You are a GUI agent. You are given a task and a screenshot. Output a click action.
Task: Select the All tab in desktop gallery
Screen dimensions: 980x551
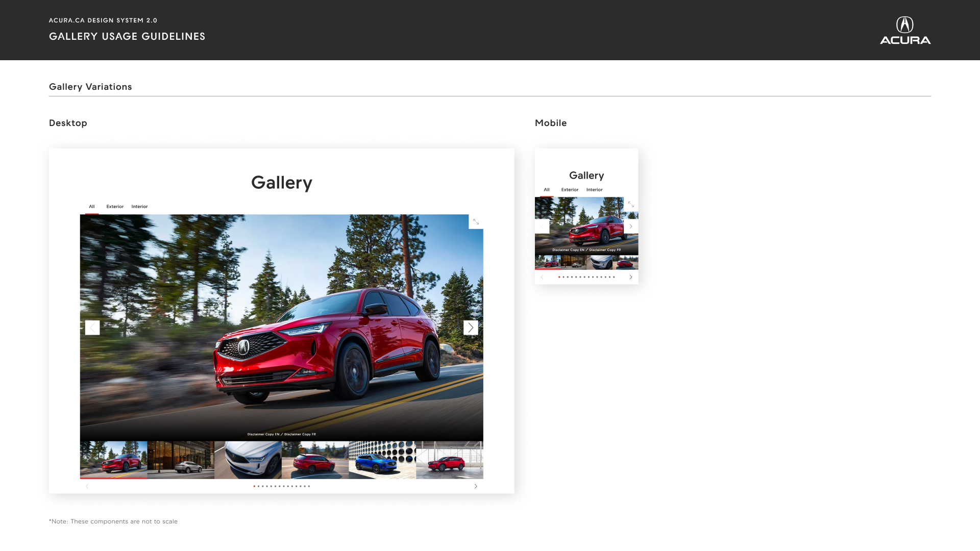pos(92,207)
